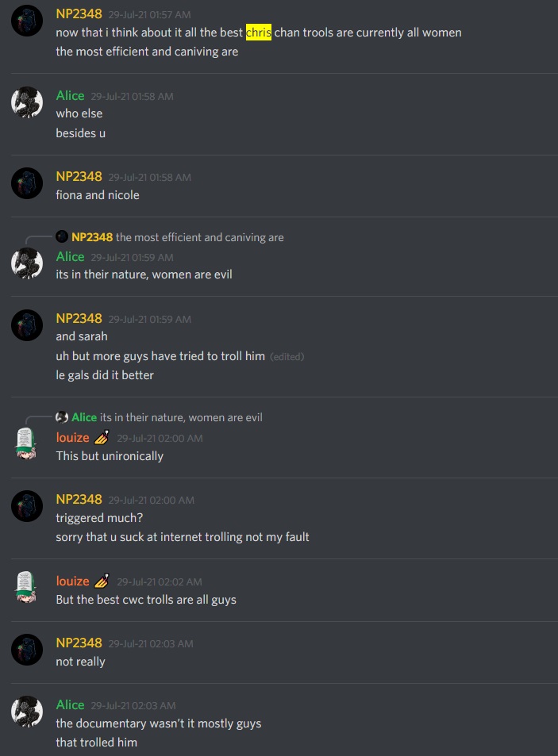Open louize's avatar next to 'This but unironically'
This screenshot has height=756, width=558.
27,443
